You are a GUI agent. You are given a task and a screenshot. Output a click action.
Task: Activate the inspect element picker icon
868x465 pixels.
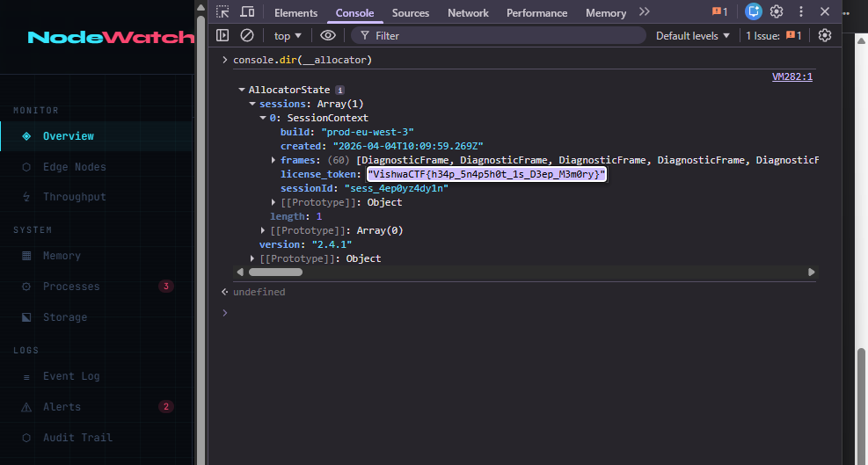click(222, 12)
